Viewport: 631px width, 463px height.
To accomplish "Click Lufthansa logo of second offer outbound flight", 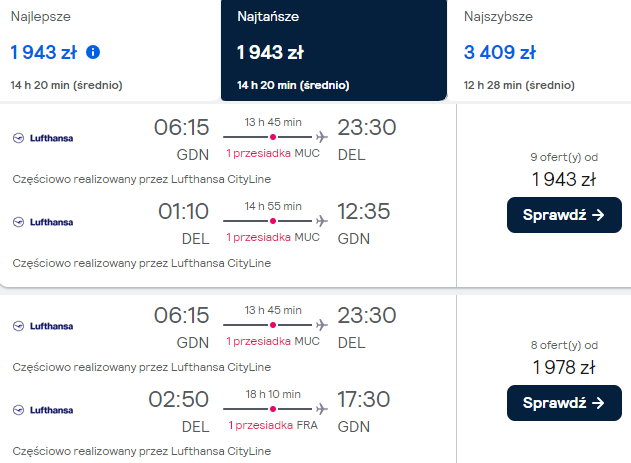I will click(43, 325).
